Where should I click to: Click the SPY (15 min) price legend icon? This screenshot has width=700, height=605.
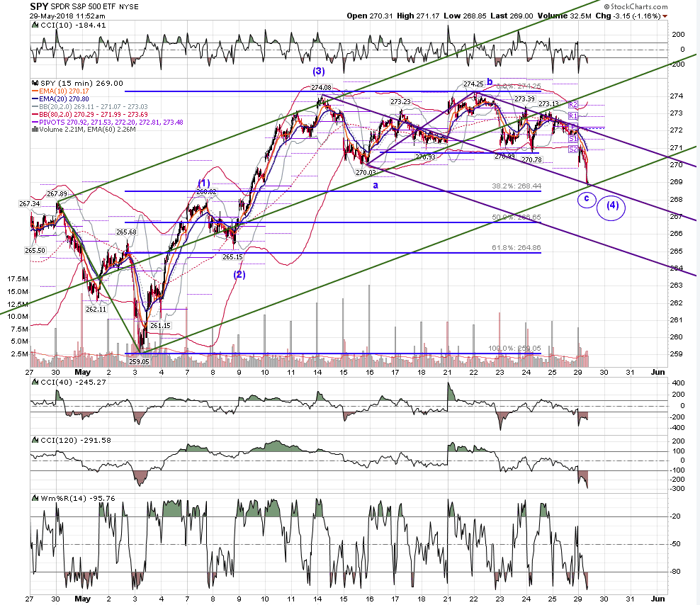(x=35, y=84)
